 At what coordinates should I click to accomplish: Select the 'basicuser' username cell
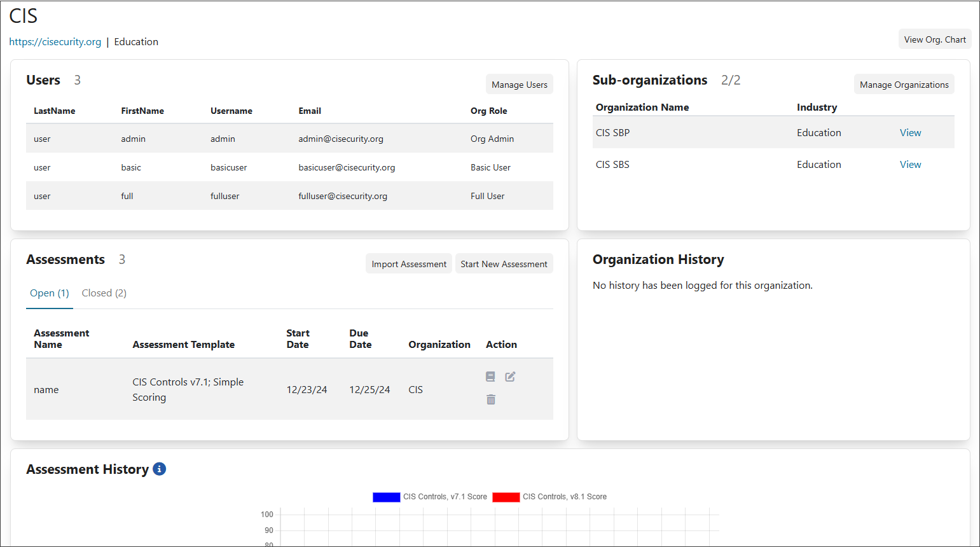pos(229,167)
